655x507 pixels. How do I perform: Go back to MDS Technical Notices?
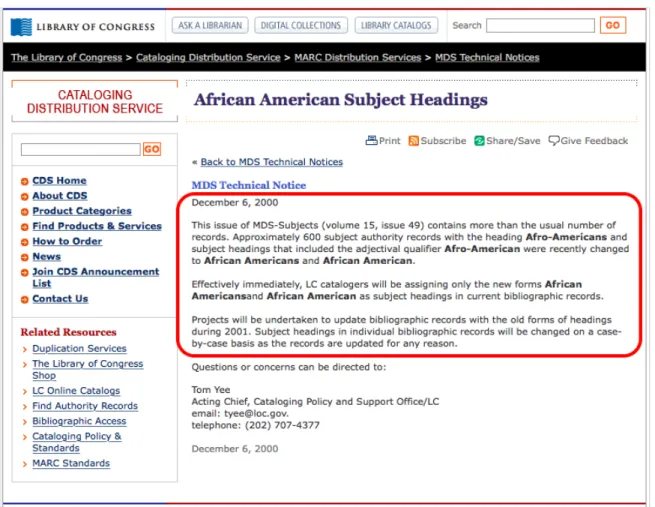(x=272, y=162)
